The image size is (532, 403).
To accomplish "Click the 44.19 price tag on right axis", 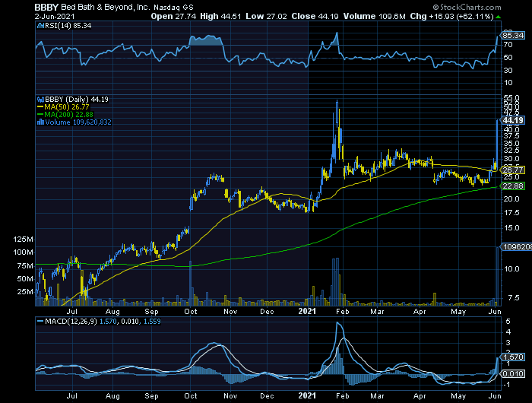I will pos(513,121).
